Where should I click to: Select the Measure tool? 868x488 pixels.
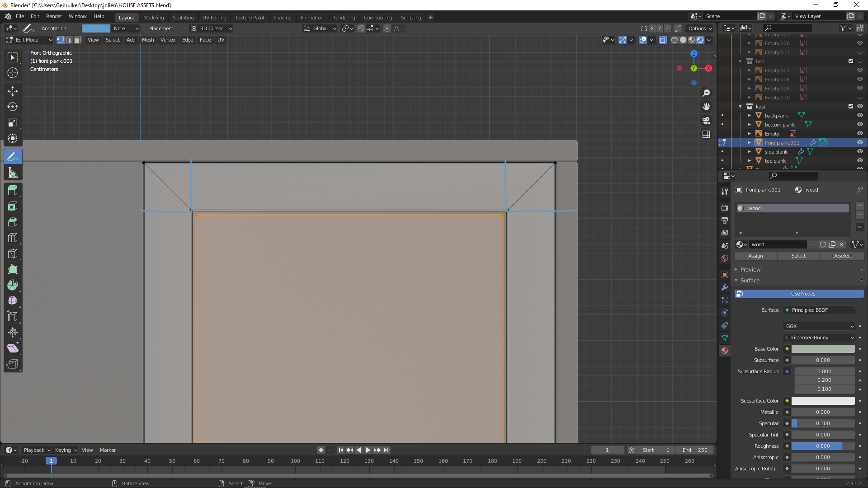pyautogui.click(x=13, y=173)
